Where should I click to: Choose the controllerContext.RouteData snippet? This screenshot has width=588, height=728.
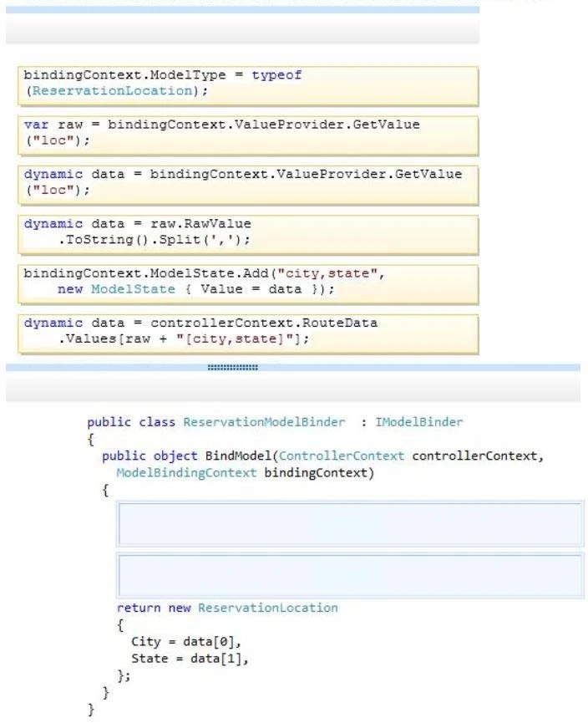[248, 333]
